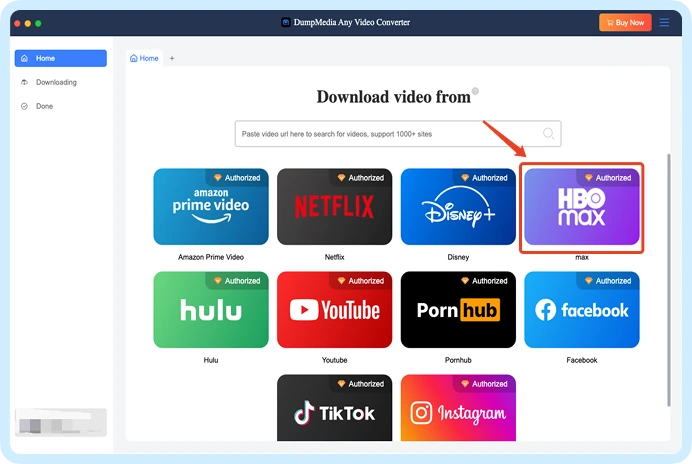Click the Buy Now button

click(625, 22)
